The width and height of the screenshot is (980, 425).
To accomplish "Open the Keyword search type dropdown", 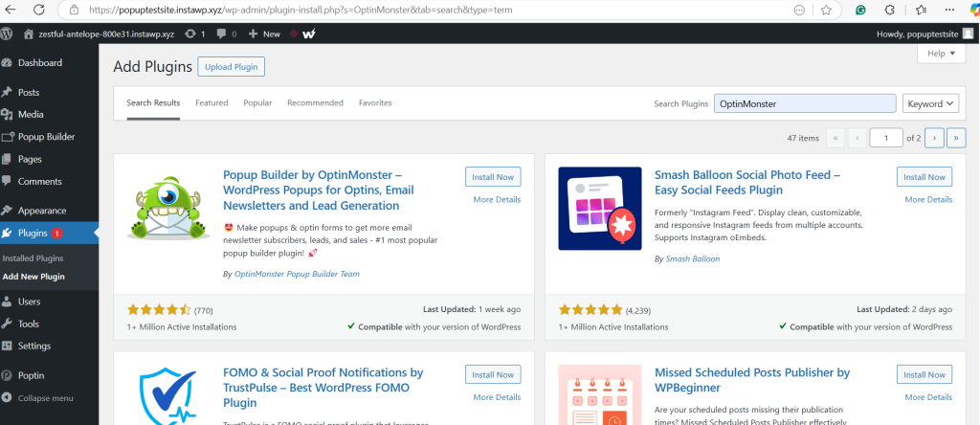I will pos(930,103).
